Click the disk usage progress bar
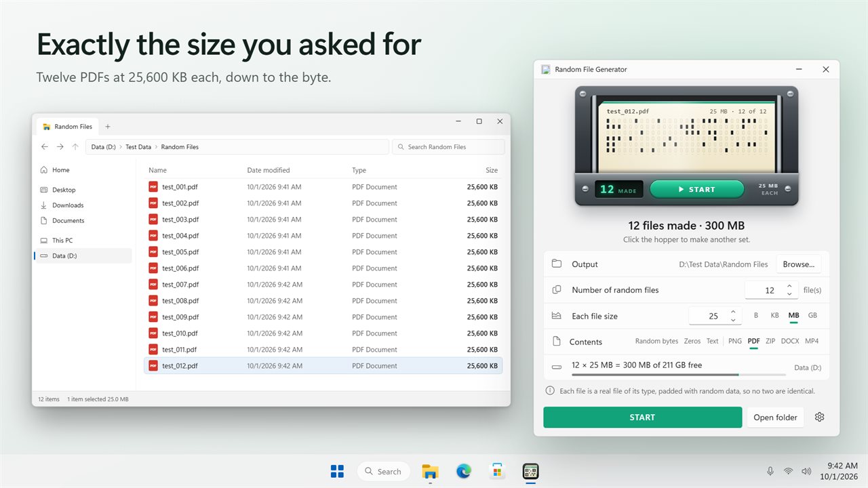The height and width of the screenshot is (488, 868). (679, 375)
